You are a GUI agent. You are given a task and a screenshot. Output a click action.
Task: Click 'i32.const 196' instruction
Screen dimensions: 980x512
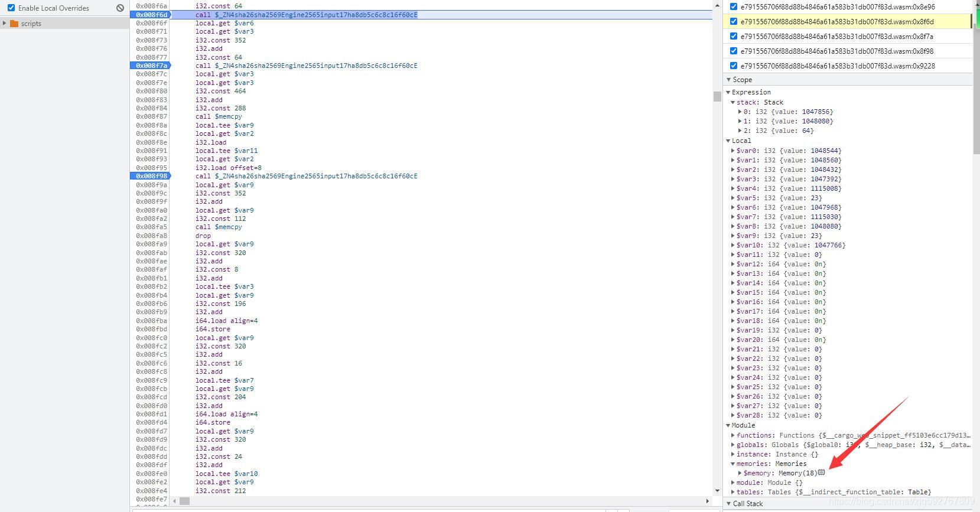[220, 304]
